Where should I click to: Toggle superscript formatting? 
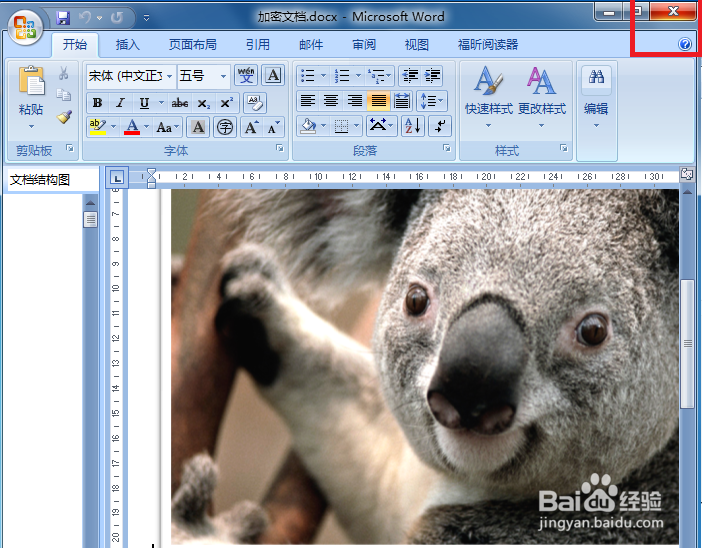pos(227,103)
